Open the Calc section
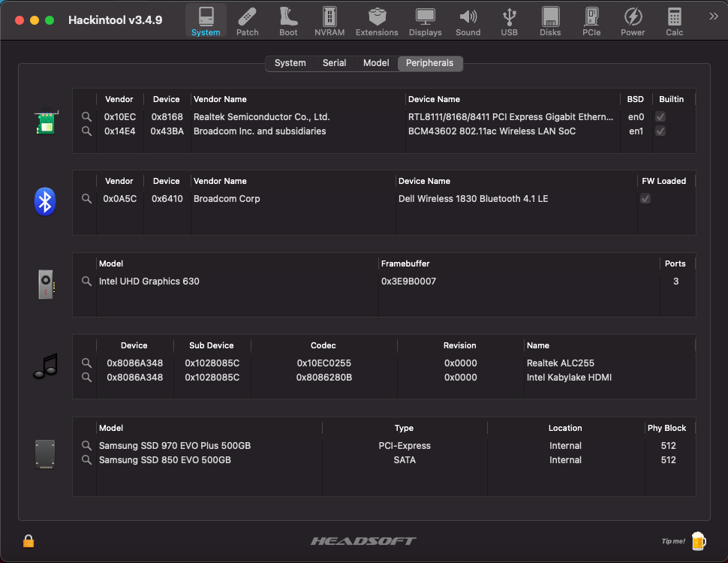This screenshot has width=728, height=563. [x=674, y=21]
